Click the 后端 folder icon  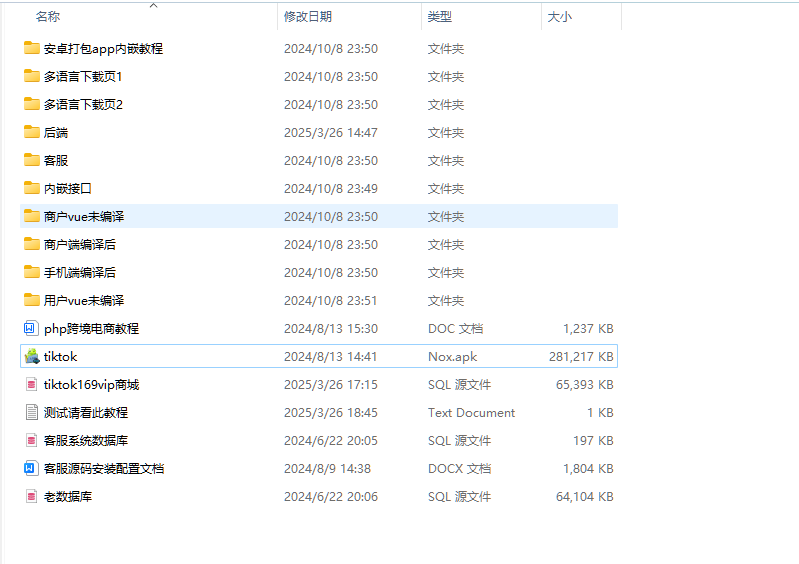click(32, 132)
